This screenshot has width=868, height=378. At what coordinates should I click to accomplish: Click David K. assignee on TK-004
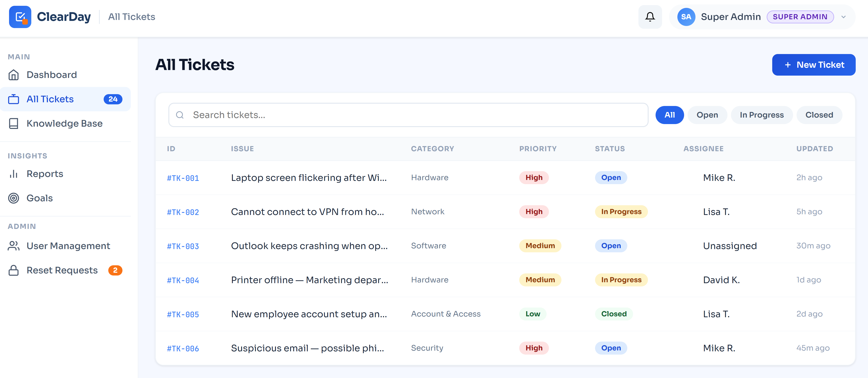pos(721,280)
